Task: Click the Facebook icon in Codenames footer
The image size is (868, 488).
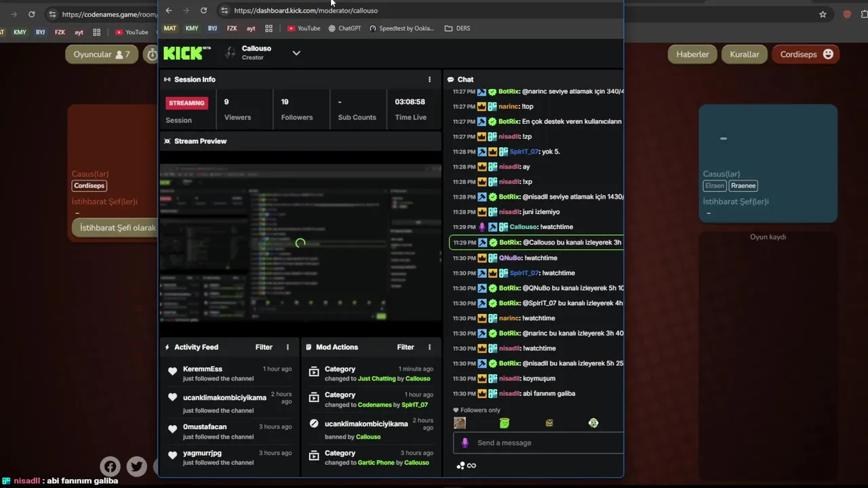Action: tap(111, 466)
